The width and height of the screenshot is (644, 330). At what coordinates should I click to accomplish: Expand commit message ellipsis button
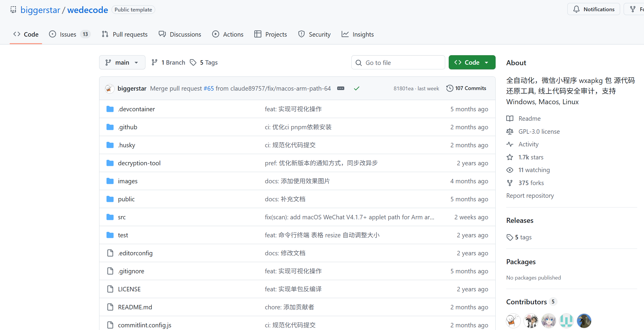(x=340, y=88)
